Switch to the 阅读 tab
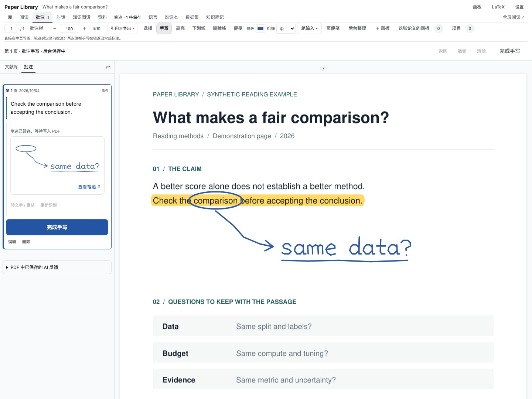 [24, 17]
